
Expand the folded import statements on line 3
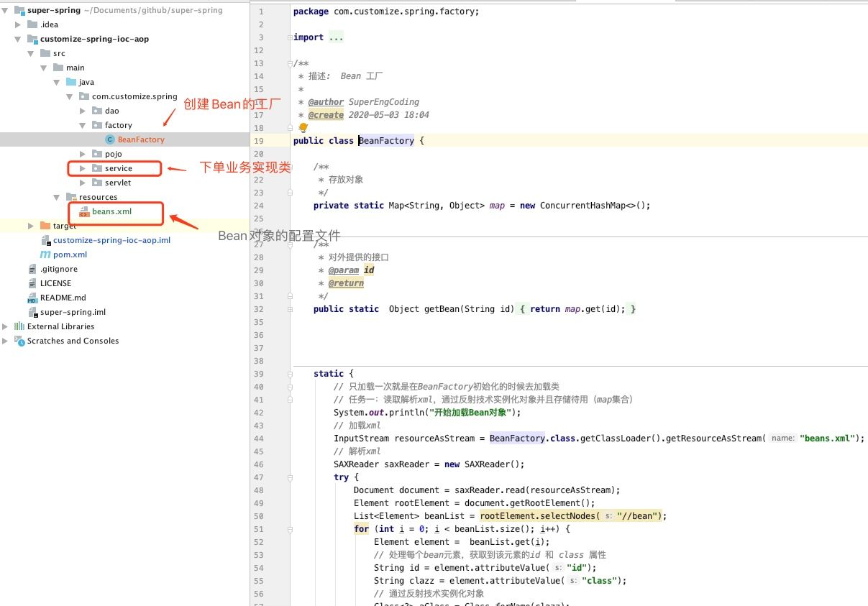(290, 37)
